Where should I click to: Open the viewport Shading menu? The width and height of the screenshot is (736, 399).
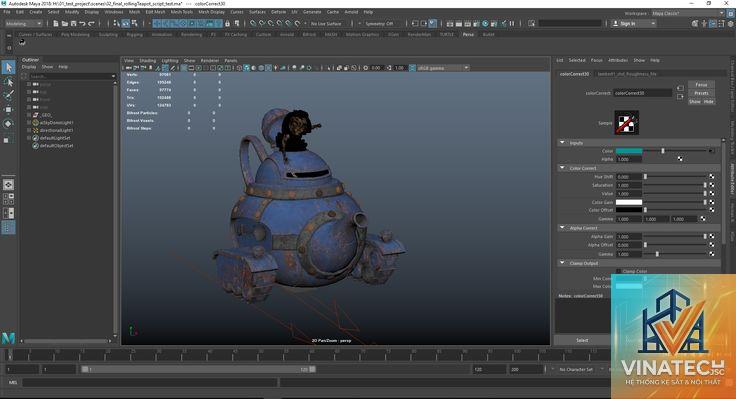tap(147, 61)
